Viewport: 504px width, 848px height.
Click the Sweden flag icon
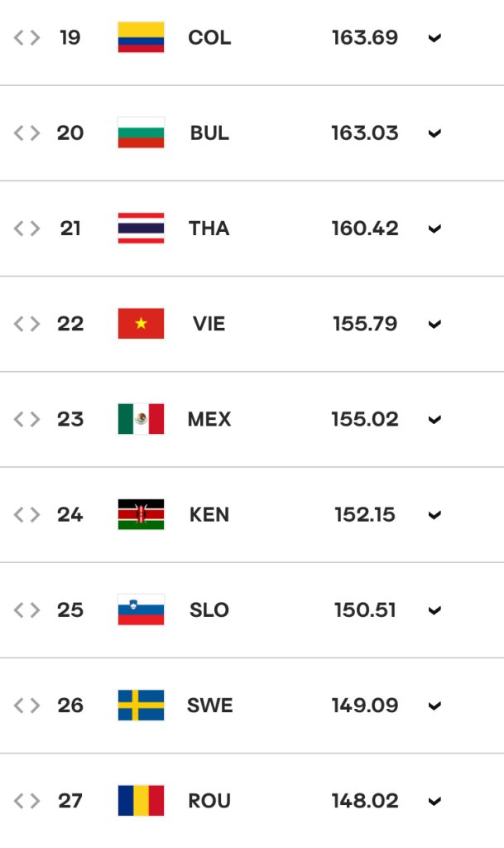(141, 706)
